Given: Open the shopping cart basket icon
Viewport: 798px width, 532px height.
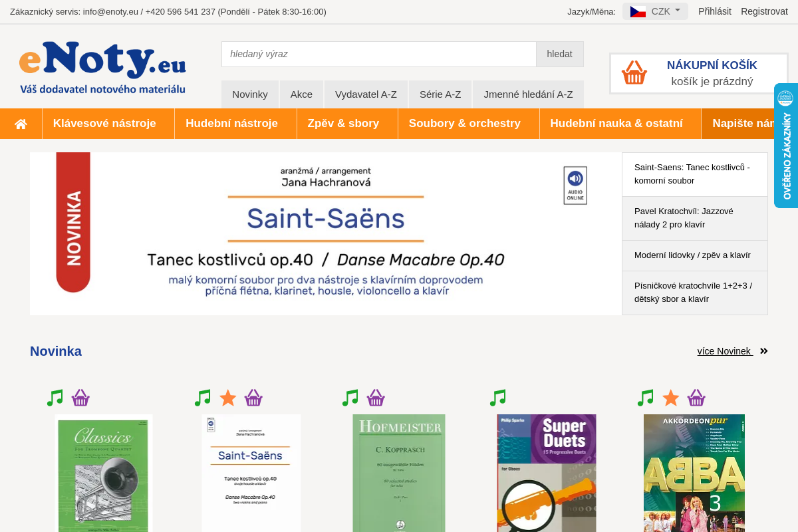Looking at the screenshot, I should click(x=634, y=72).
